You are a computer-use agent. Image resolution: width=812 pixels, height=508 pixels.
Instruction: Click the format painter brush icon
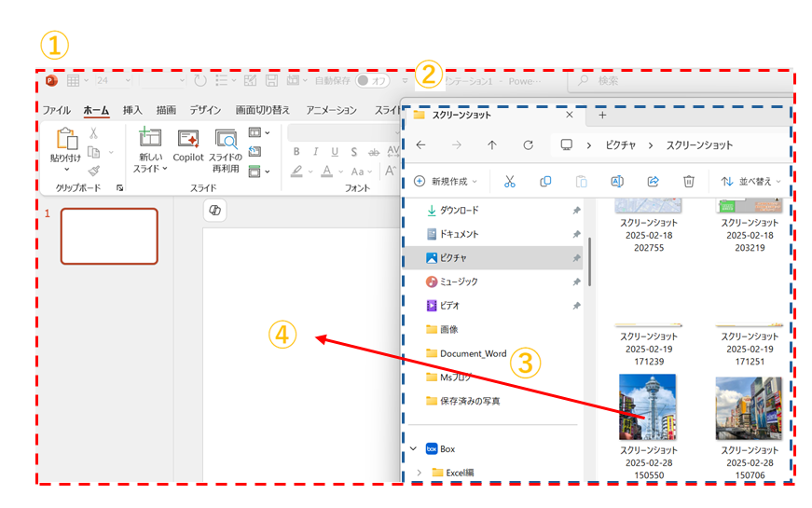click(x=94, y=171)
